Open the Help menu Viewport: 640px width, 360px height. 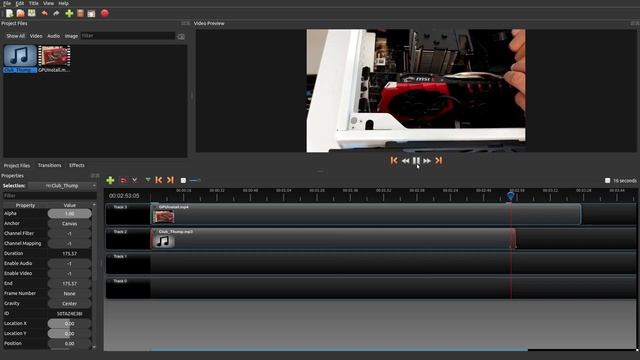[63, 3]
